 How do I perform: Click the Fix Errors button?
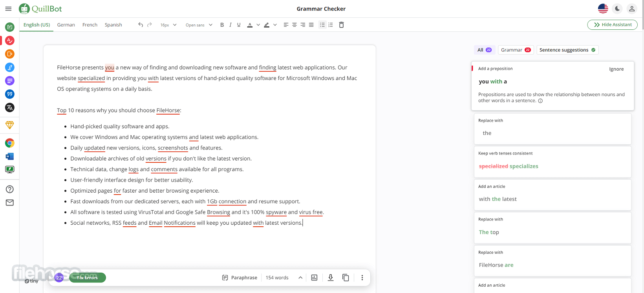(87, 278)
